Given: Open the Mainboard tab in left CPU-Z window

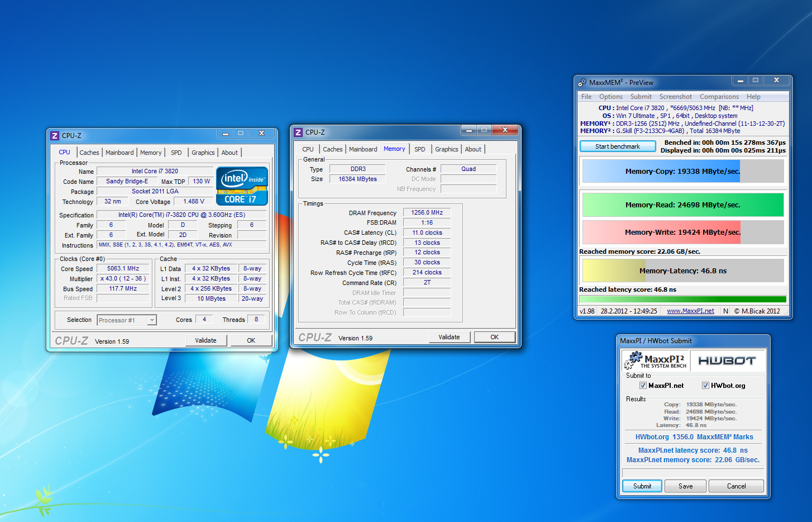Looking at the screenshot, I should [x=120, y=153].
